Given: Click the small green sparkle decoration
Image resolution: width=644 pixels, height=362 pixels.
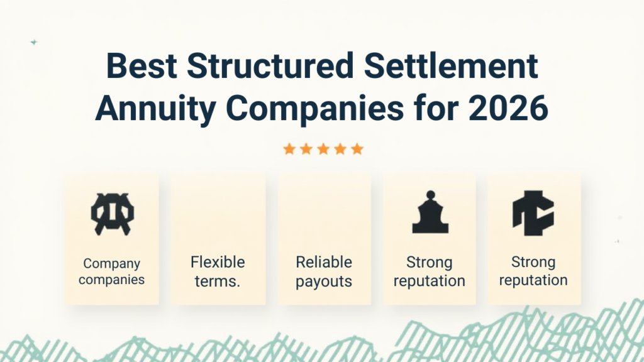Looking at the screenshot, I should point(34,42).
